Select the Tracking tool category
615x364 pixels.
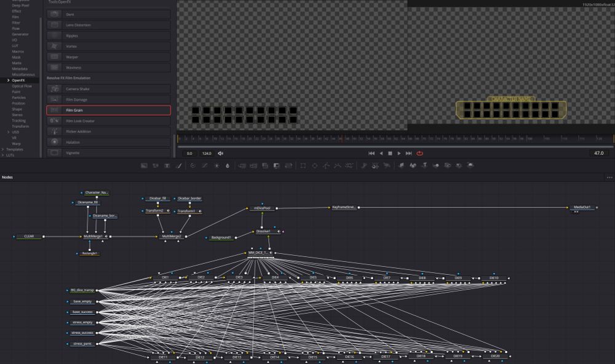pyautogui.click(x=18, y=121)
